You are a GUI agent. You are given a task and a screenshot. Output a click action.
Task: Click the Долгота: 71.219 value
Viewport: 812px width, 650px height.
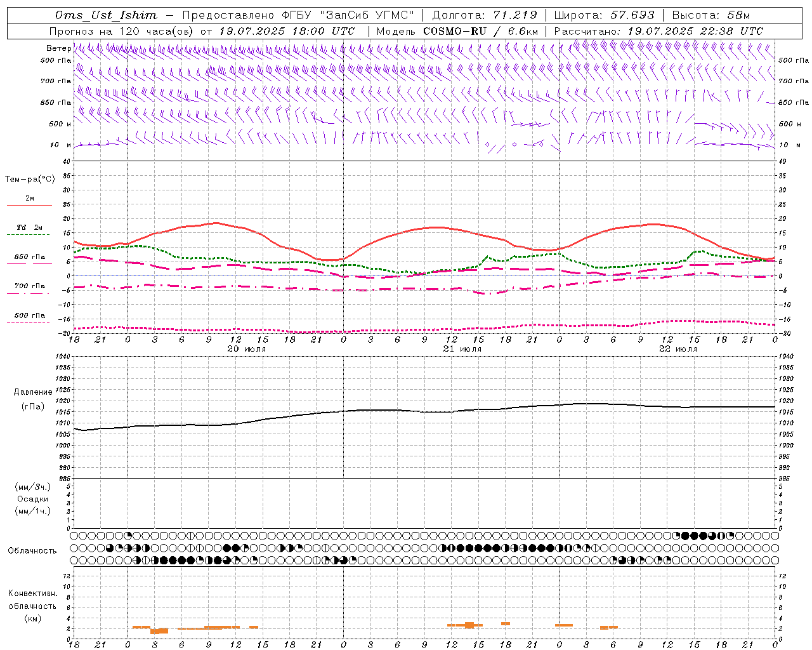485,15
